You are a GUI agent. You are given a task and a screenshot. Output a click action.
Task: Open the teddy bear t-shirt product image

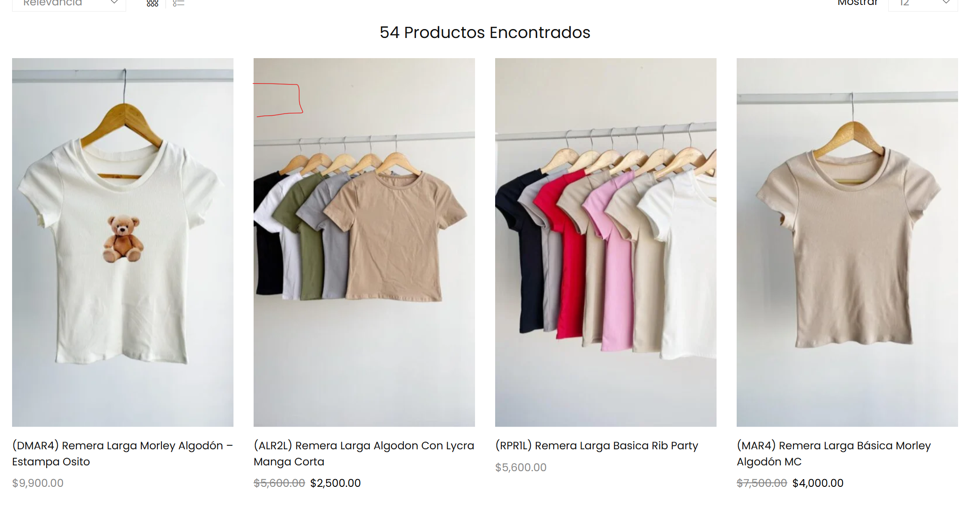(x=123, y=242)
